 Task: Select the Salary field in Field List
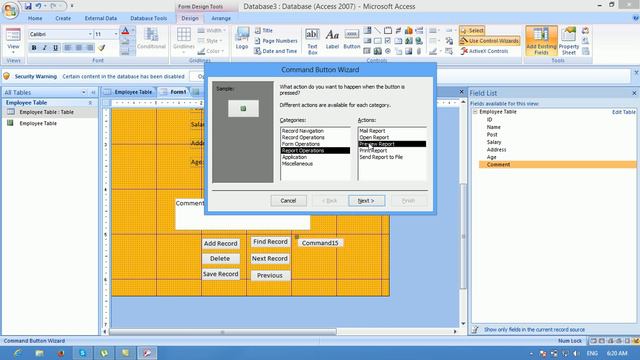point(494,142)
